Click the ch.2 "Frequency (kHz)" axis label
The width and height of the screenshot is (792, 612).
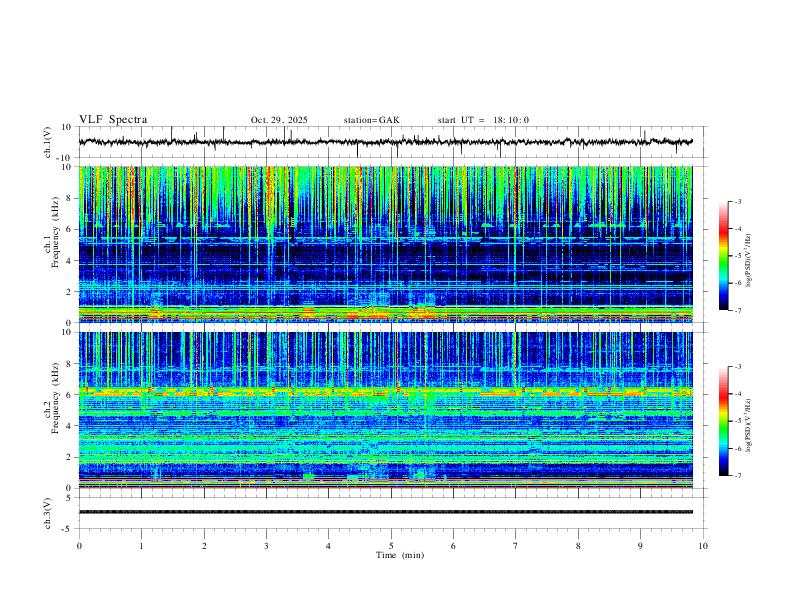pyautogui.click(x=55, y=397)
